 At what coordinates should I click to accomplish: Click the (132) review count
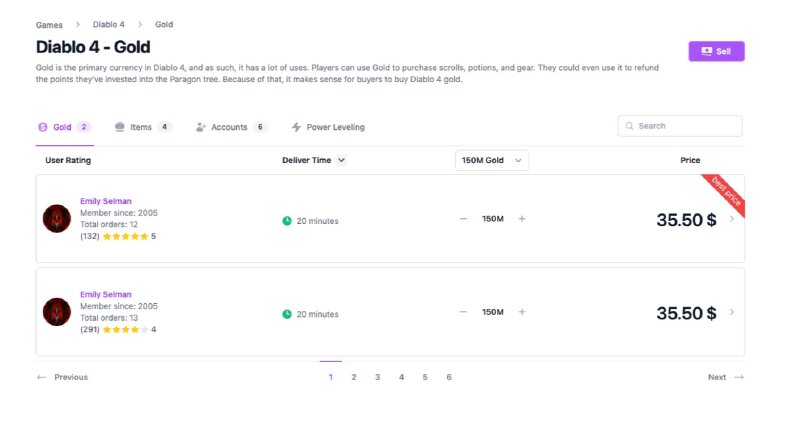[90, 236]
